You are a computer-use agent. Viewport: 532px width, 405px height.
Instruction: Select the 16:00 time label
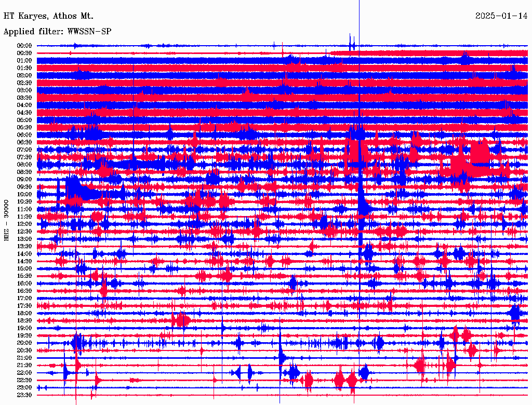tap(24, 283)
